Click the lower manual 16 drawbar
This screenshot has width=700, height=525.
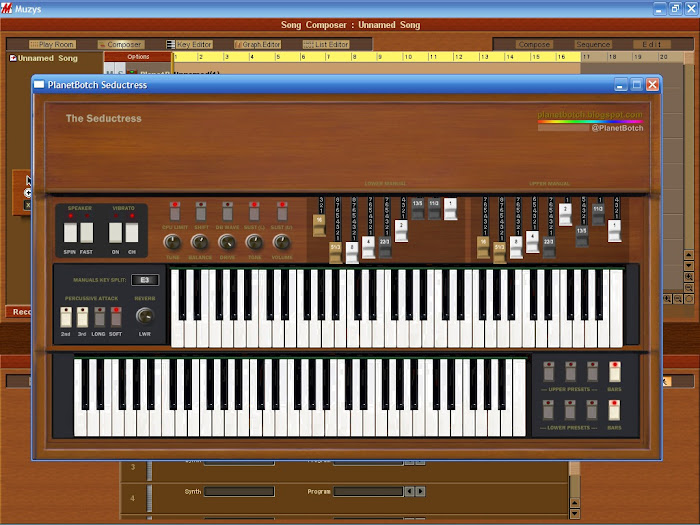(x=319, y=225)
